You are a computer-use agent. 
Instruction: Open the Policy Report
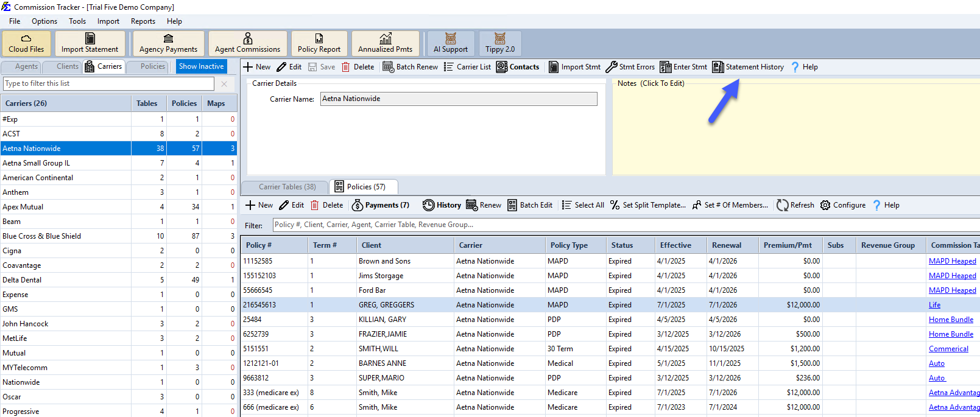coord(319,43)
